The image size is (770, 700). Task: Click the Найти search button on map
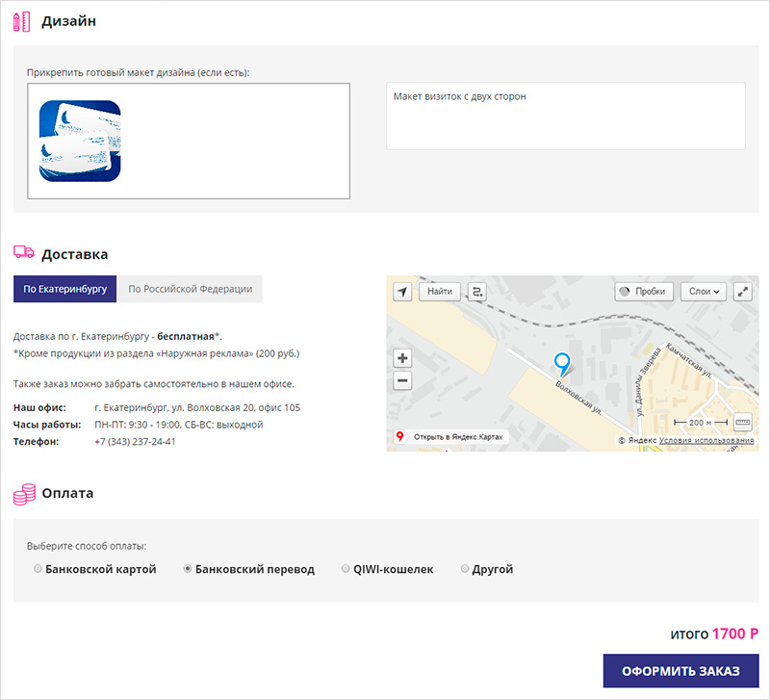click(x=440, y=292)
